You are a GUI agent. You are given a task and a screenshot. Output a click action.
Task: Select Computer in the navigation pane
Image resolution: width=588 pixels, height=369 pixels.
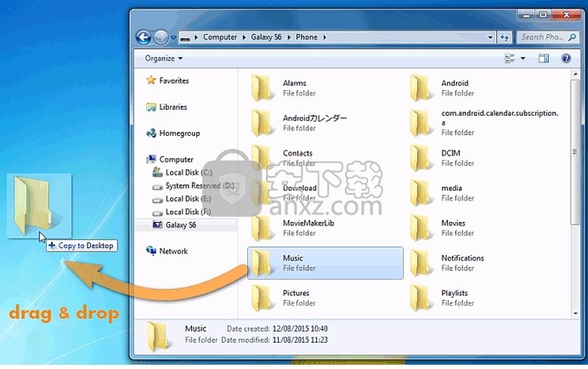tap(176, 159)
